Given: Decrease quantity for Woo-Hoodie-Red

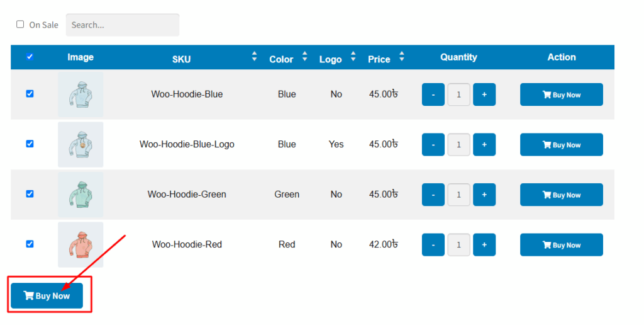Looking at the screenshot, I should point(433,245).
